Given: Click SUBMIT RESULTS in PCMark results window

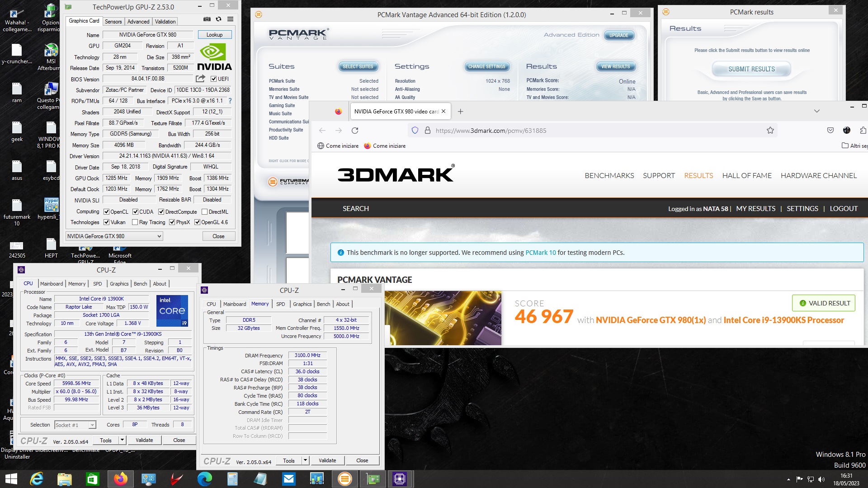Looking at the screenshot, I should 751,69.
